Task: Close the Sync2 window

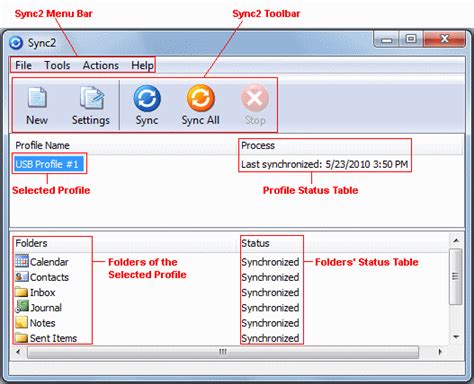Action: tap(444, 39)
